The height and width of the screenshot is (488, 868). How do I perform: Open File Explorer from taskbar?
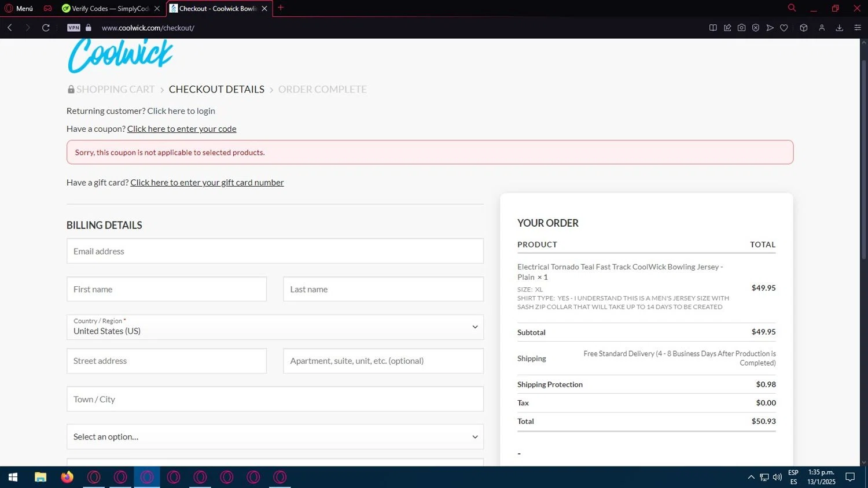pos(41,477)
